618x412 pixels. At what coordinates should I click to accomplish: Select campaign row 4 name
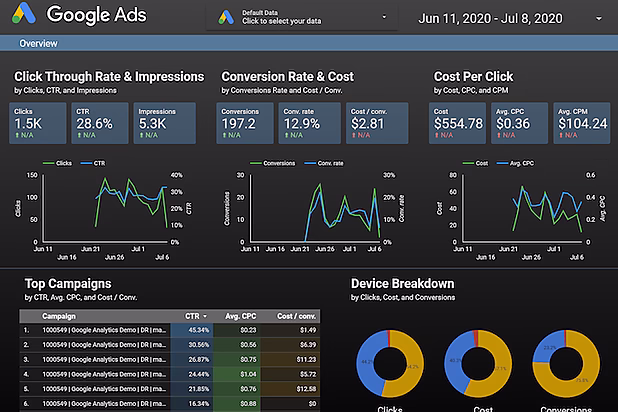pos(104,374)
